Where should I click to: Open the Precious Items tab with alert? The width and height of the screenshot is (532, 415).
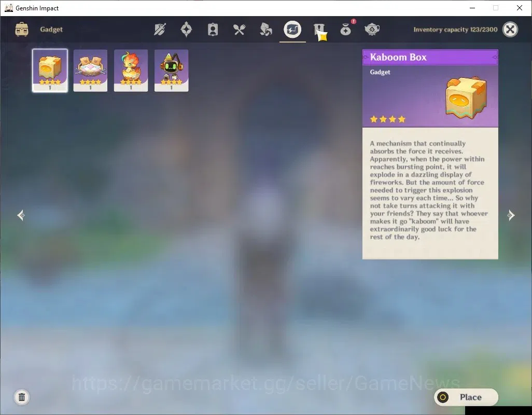click(346, 29)
